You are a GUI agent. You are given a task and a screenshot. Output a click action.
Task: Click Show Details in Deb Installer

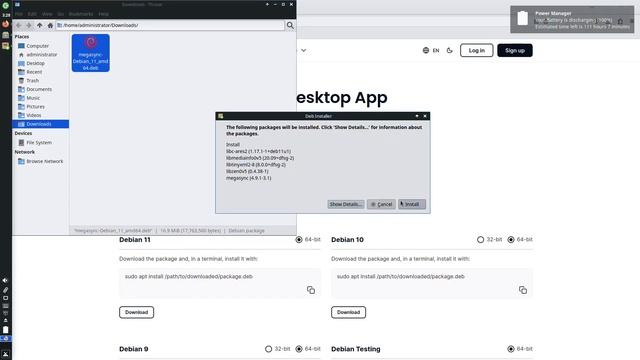346,204
